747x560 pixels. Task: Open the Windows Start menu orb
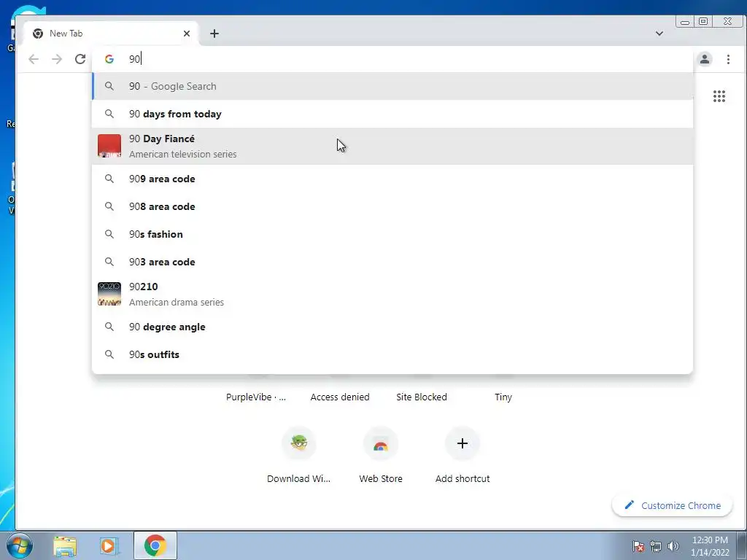20,545
